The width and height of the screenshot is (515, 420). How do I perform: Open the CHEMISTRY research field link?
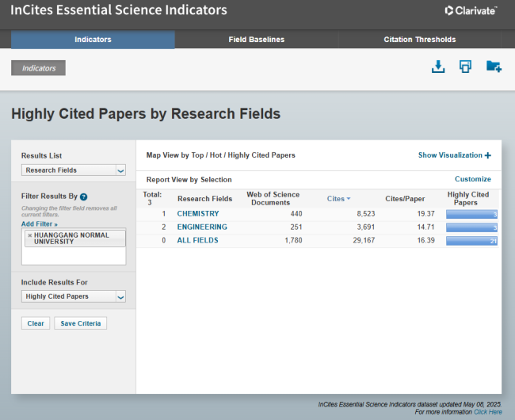tap(198, 214)
